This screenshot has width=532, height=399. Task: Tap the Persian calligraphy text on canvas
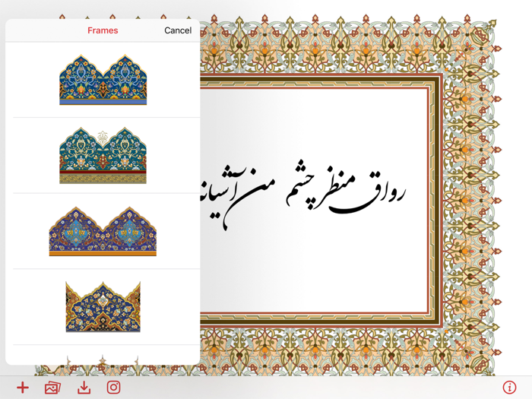tap(303, 196)
